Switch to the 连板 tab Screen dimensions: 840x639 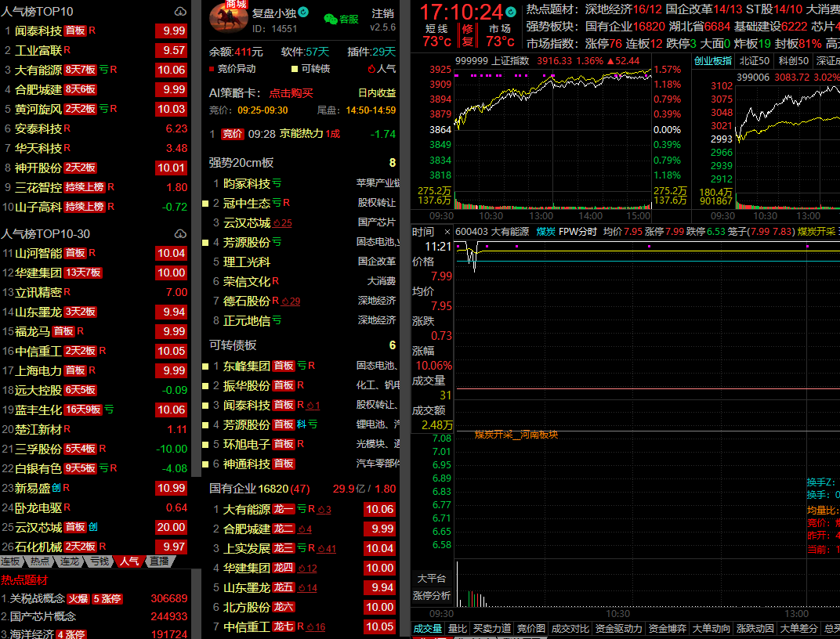coord(11,561)
